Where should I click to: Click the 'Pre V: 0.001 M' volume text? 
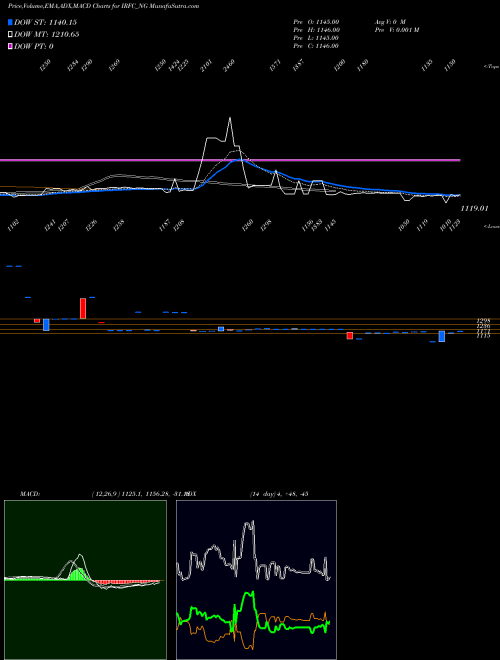coord(397,30)
